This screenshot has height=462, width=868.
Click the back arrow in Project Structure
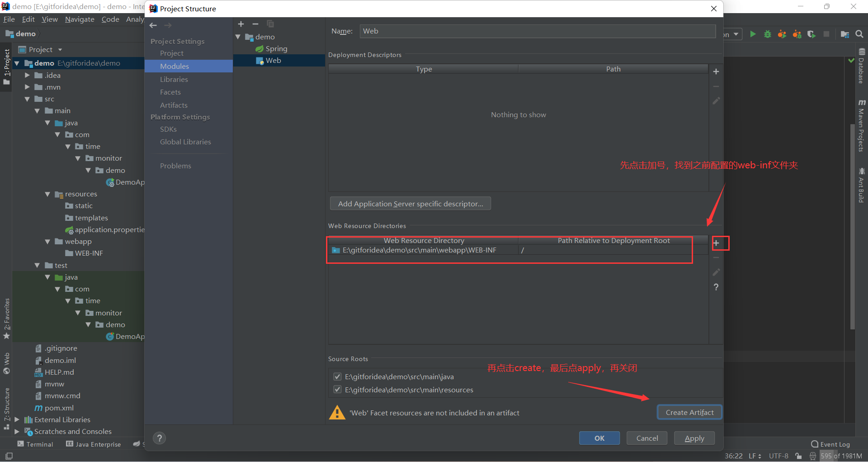(x=153, y=25)
